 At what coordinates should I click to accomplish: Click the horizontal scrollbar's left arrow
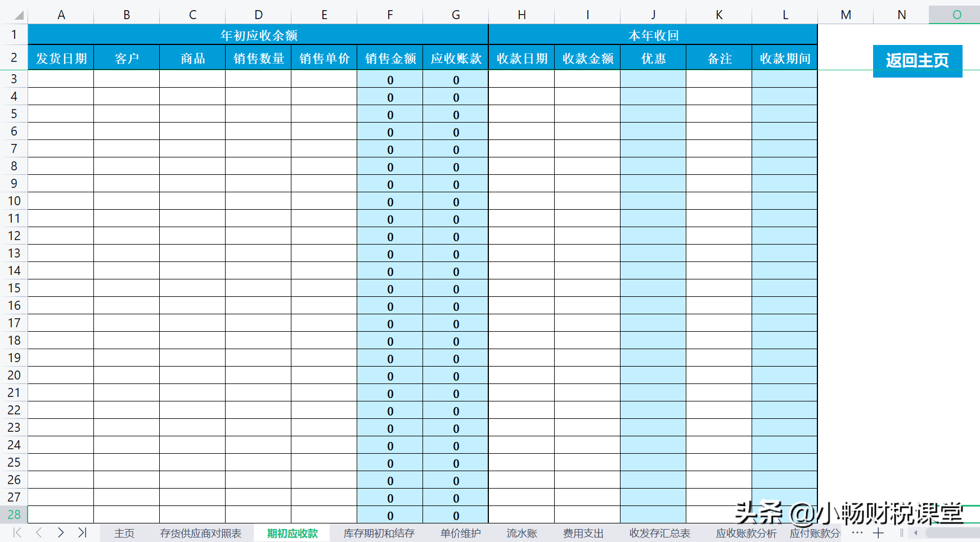pos(917,533)
